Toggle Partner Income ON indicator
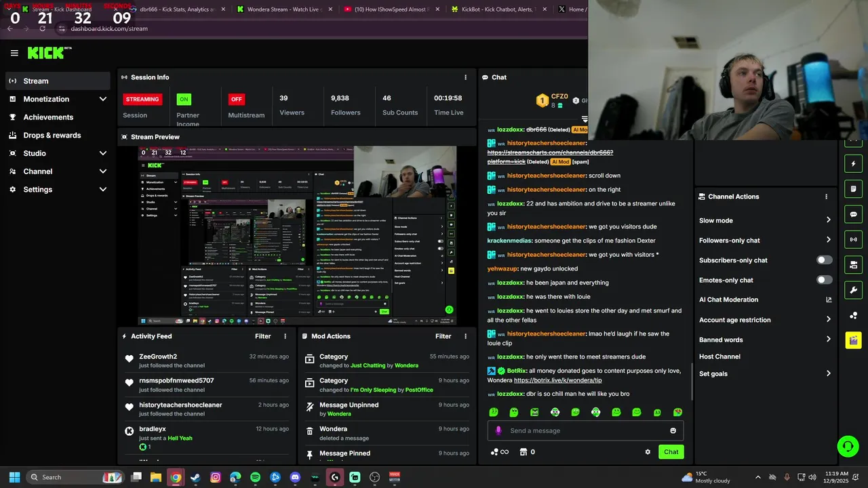 point(184,99)
